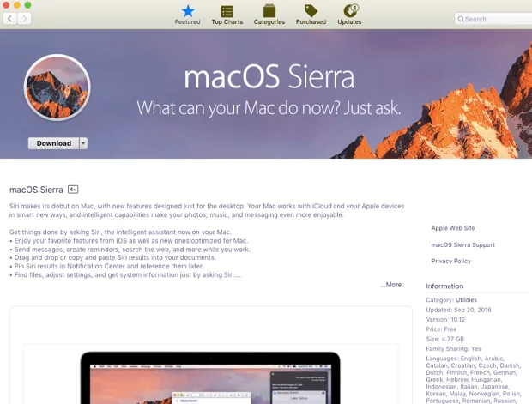Click the 4+ age rating badge
The image size is (532, 404).
point(73,189)
